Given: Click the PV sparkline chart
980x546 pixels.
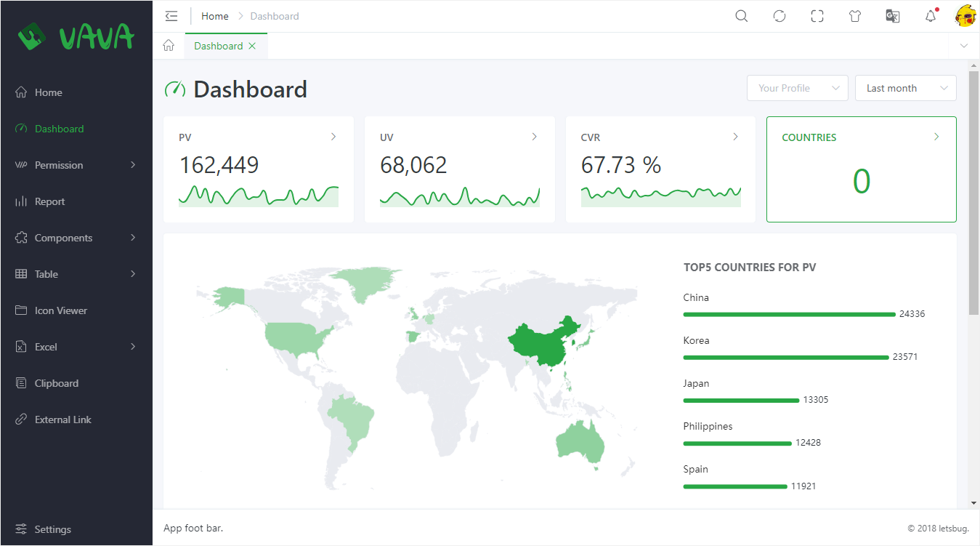Looking at the screenshot, I should 259,196.
